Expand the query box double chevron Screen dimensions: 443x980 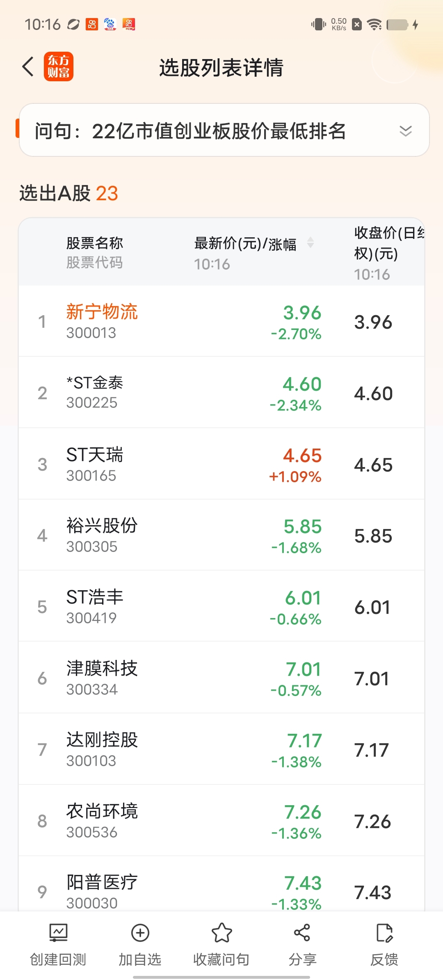click(405, 131)
